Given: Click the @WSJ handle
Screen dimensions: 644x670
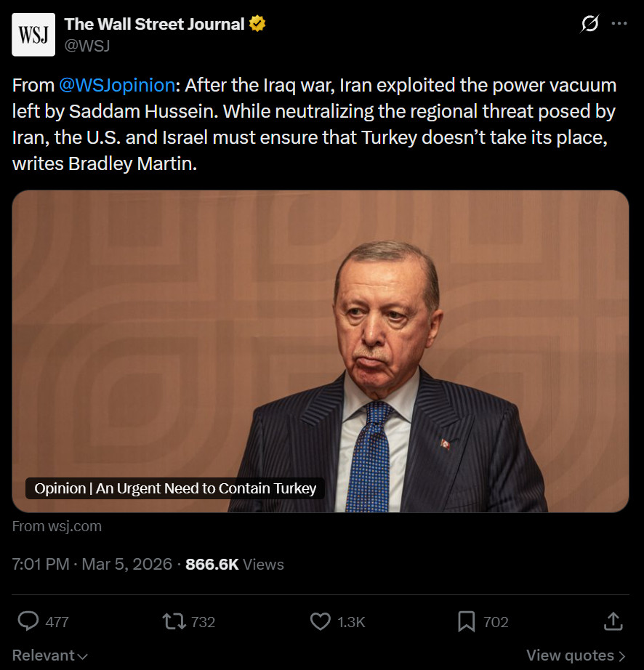Looking at the screenshot, I should [x=87, y=45].
